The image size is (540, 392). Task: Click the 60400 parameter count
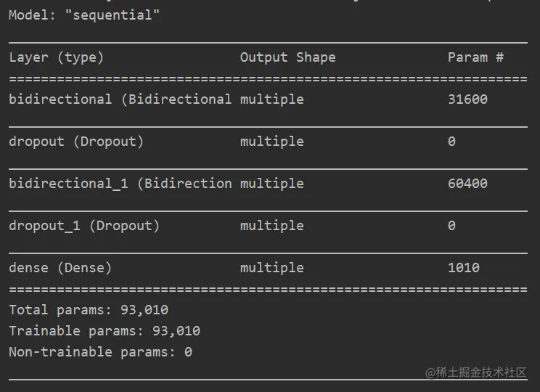(467, 184)
